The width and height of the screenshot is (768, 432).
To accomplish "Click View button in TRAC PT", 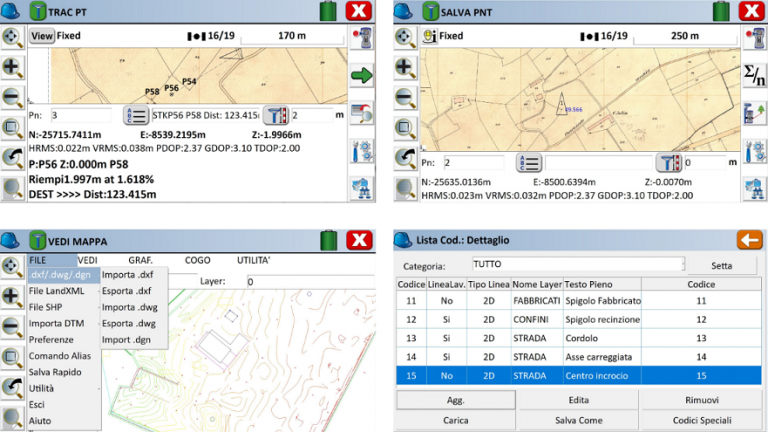I will click(x=42, y=36).
